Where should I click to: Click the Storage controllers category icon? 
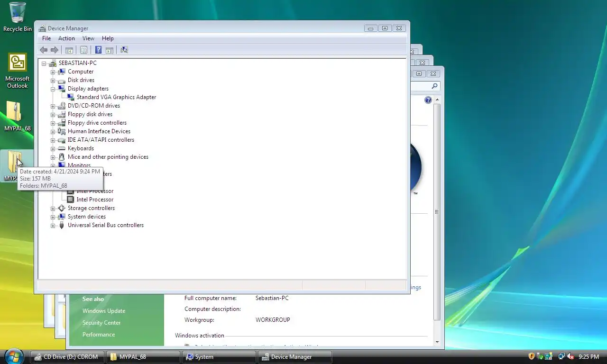62,208
